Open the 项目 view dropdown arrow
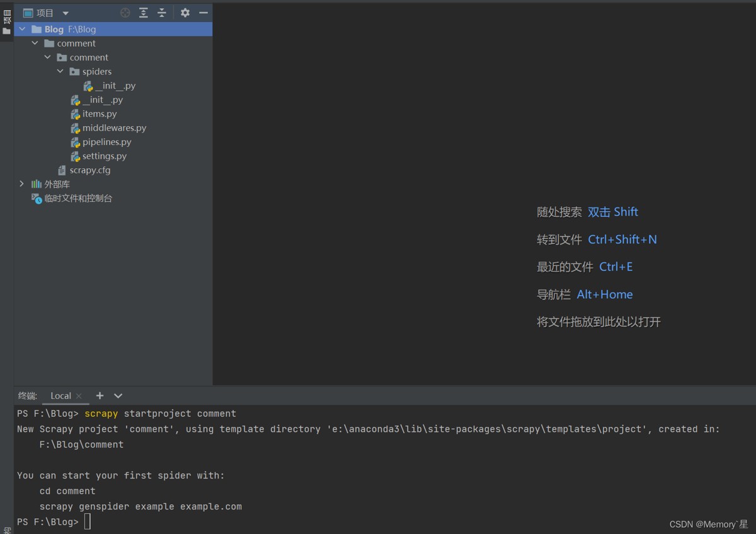The width and height of the screenshot is (756, 534). (x=66, y=13)
